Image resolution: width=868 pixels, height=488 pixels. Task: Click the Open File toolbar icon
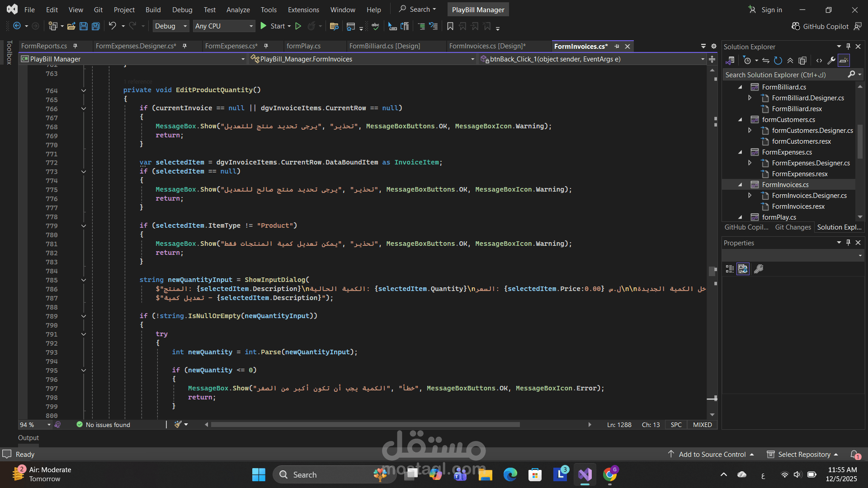[x=71, y=26]
